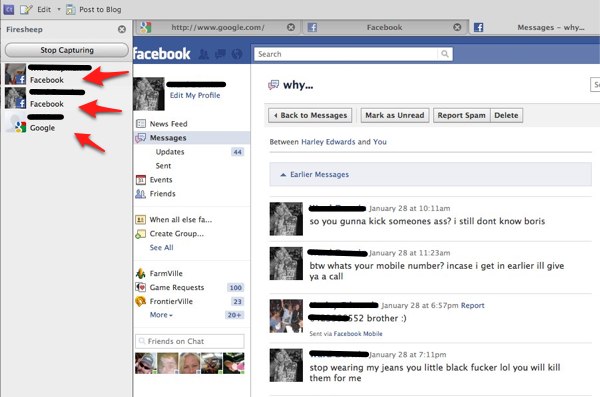Click the Stop Capturing button in Firesheep

67,50
